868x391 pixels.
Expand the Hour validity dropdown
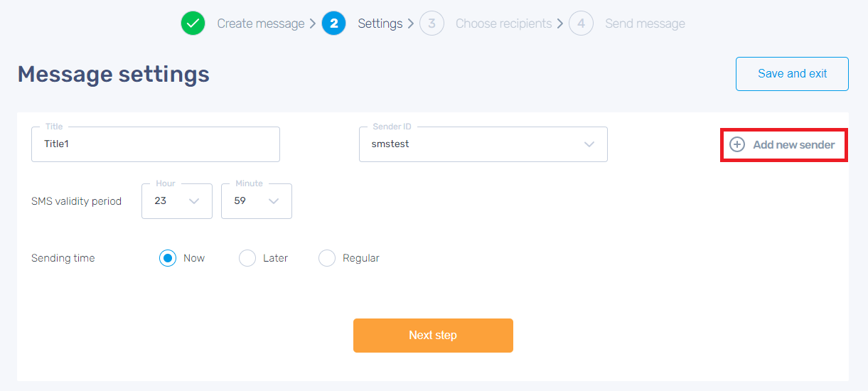[x=177, y=201]
